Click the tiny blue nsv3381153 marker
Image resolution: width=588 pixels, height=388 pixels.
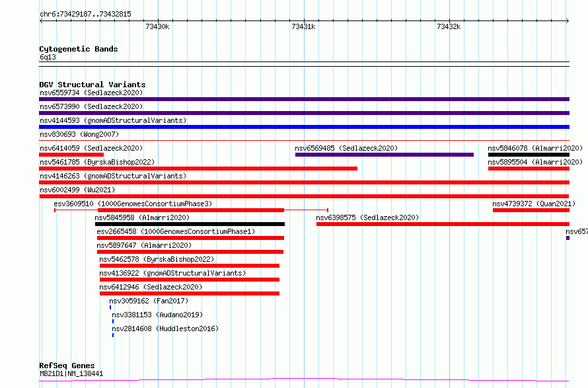tap(113, 321)
